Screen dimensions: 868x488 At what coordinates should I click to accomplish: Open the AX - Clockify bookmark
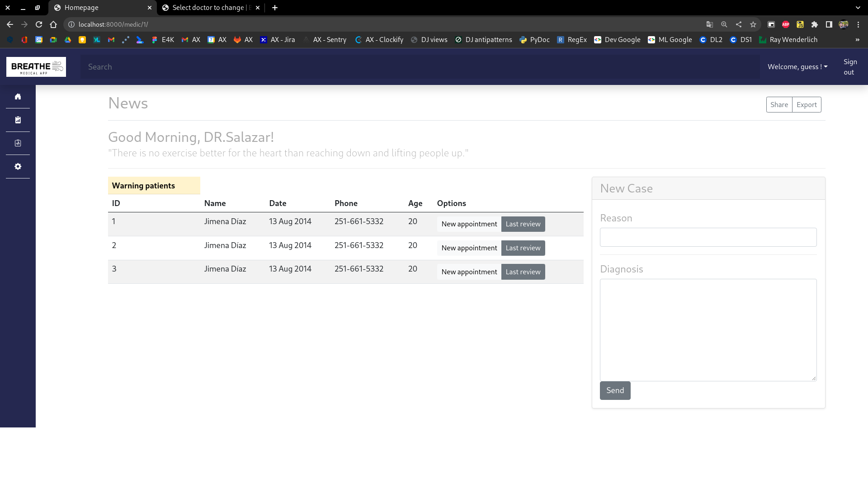tap(379, 40)
